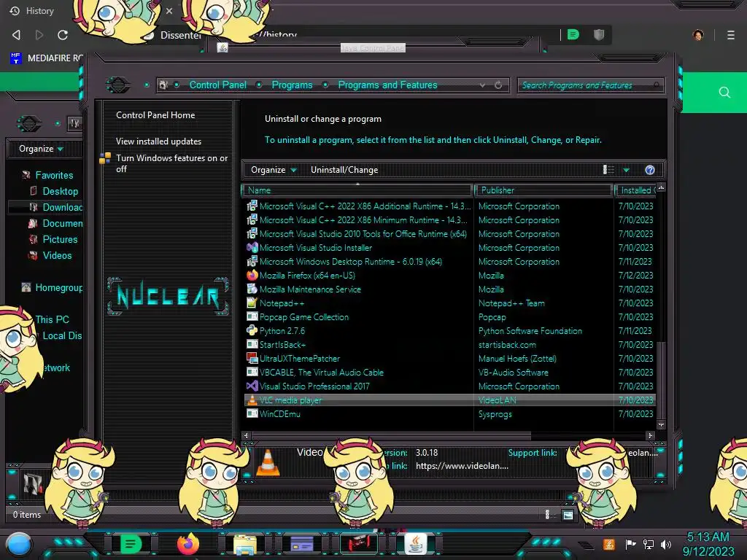Image resolution: width=747 pixels, height=560 pixels.
Task: Select VLC media player cone icon in list
Action: click(x=252, y=400)
